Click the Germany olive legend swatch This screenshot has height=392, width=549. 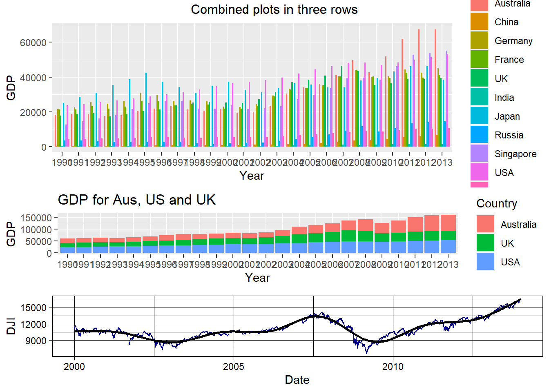click(479, 40)
